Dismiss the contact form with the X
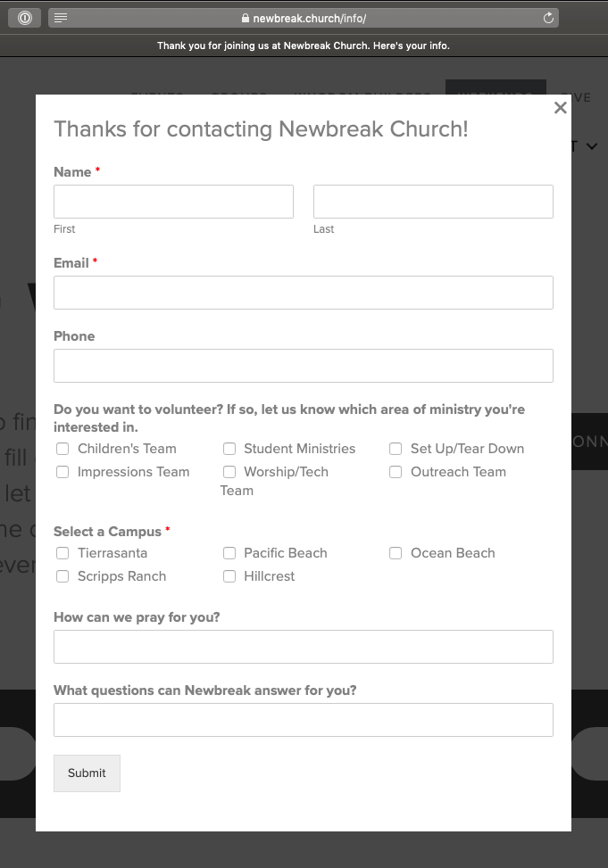The width and height of the screenshot is (608, 868). (560, 107)
